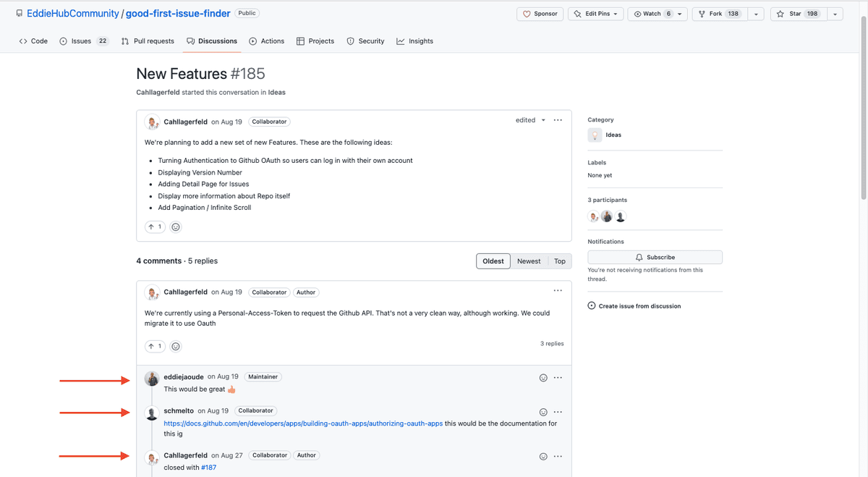
Task: Click the second participant avatar in sidebar
Action: (607, 216)
